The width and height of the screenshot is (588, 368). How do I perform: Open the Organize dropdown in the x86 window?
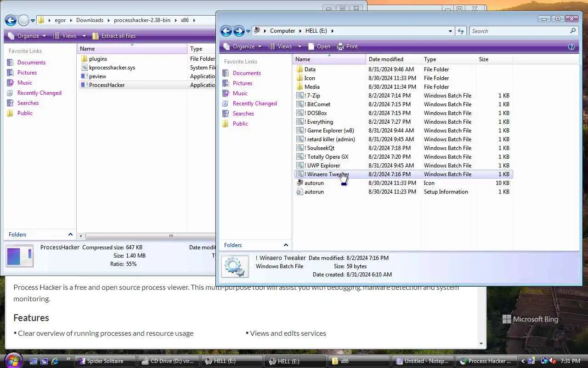point(27,36)
